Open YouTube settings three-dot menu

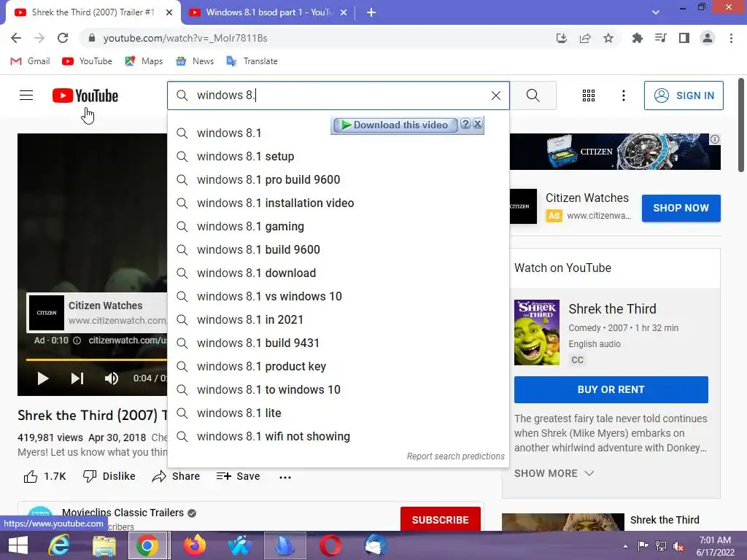pos(624,96)
